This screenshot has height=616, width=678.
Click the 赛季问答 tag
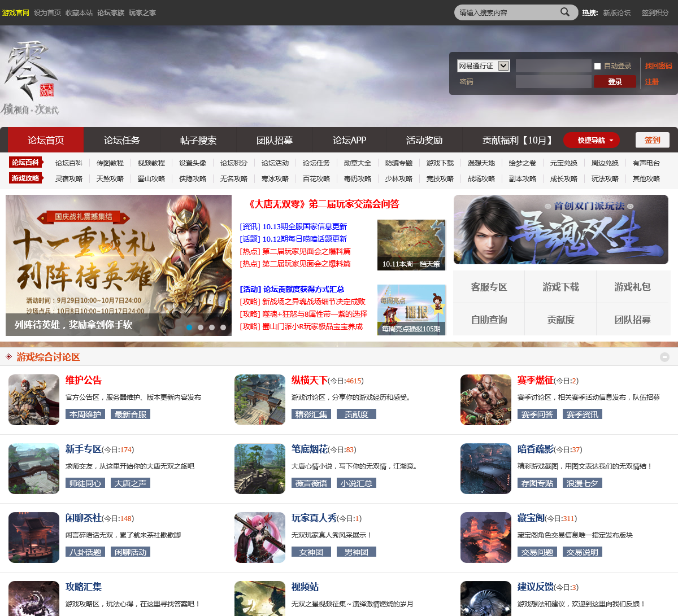pyautogui.click(x=537, y=414)
